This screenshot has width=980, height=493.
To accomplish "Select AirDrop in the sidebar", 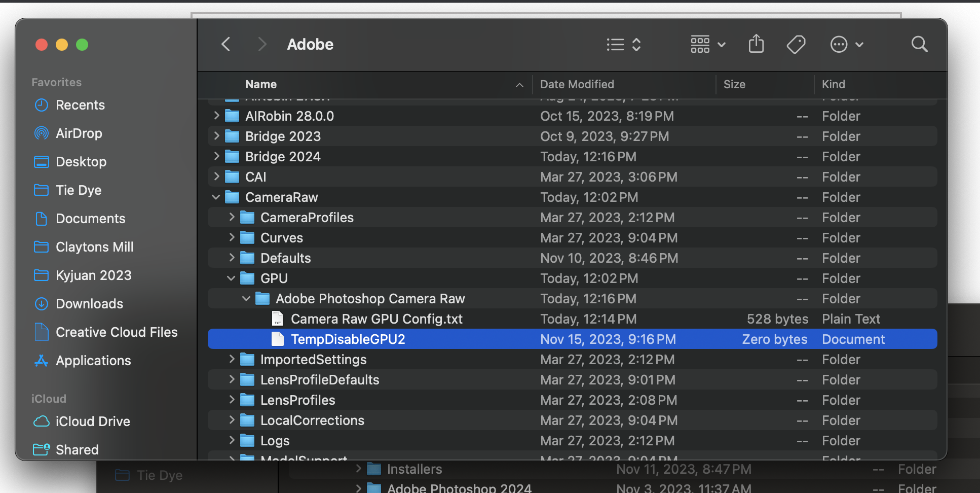I will pos(80,133).
